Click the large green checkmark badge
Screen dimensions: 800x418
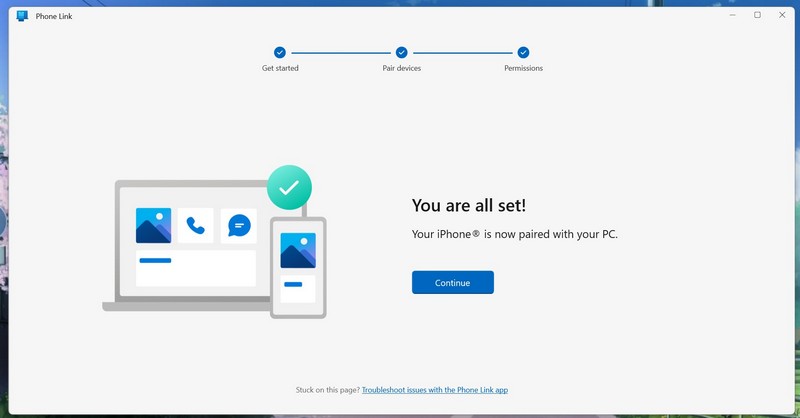point(289,187)
